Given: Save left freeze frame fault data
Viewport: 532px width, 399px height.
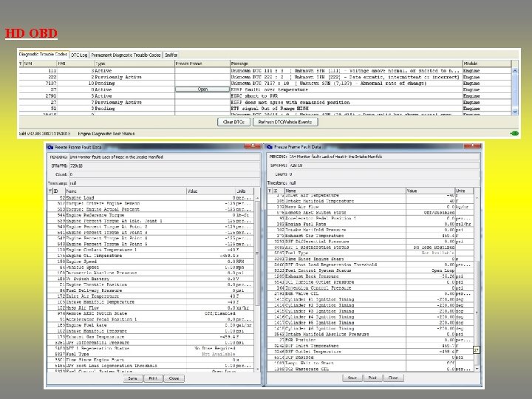Looking at the screenshot, I should point(132,378).
